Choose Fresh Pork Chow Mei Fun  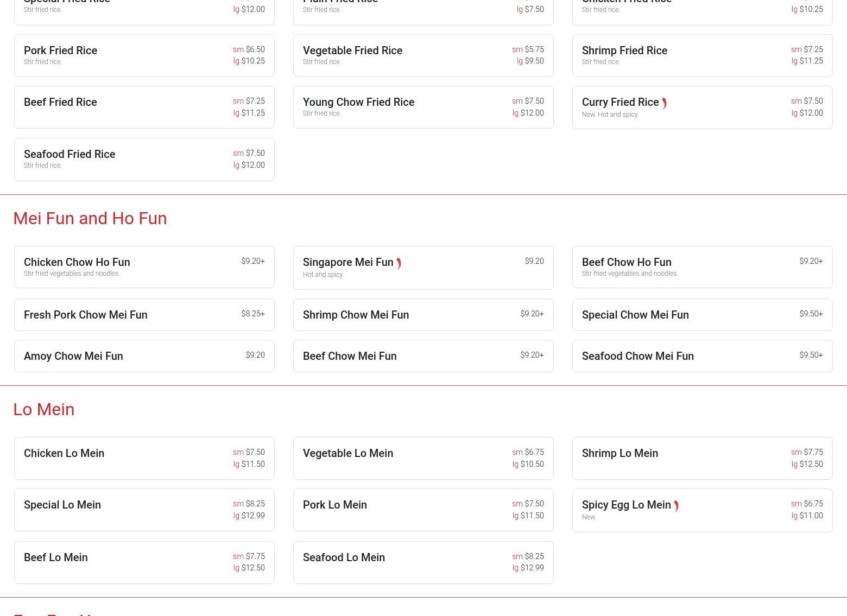86,315
